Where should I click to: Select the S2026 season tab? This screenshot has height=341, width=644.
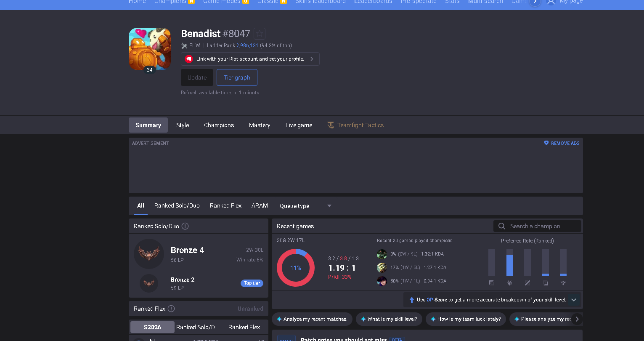[152, 327]
